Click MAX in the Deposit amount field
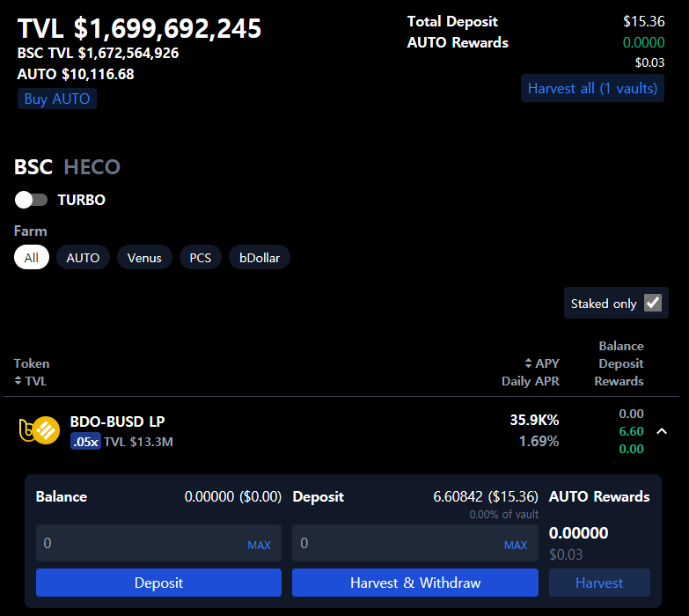This screenshot has width=689, height=616. pyautogui.click(x=516, y=546)
